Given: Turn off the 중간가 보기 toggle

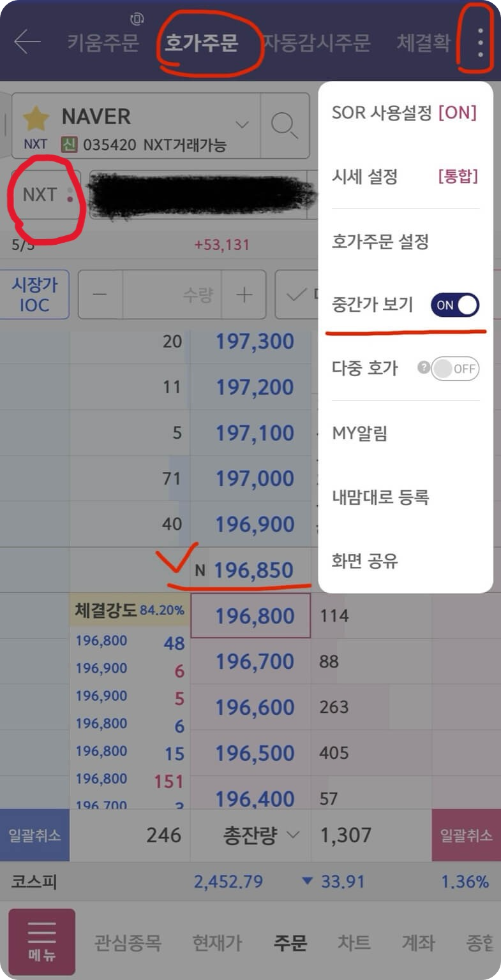Looking at the screenshot, I should tap(454, 305).
